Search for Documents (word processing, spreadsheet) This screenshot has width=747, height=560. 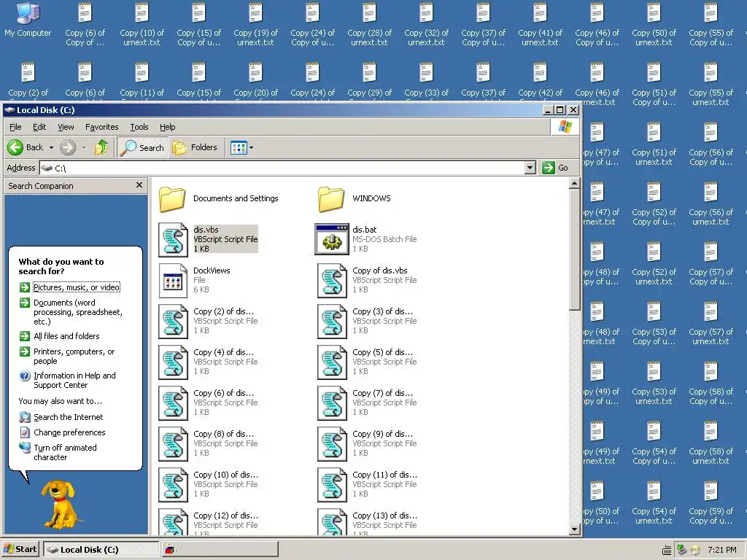pos(77,312)
